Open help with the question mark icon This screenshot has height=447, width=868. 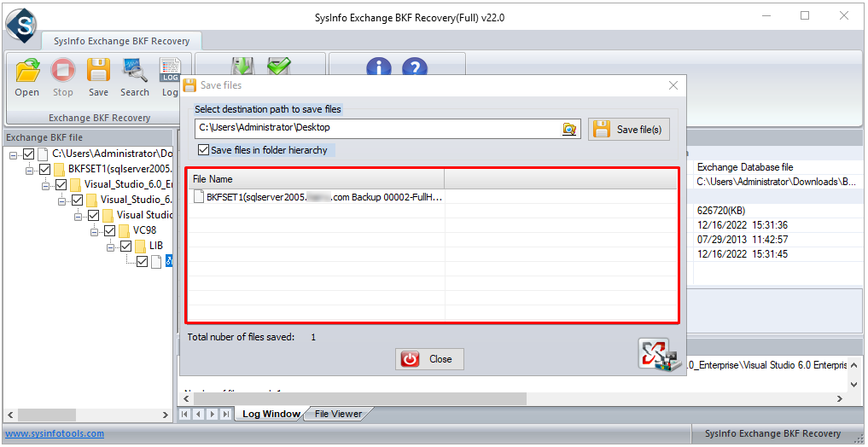pyautogui.click(x=414, y=69)
